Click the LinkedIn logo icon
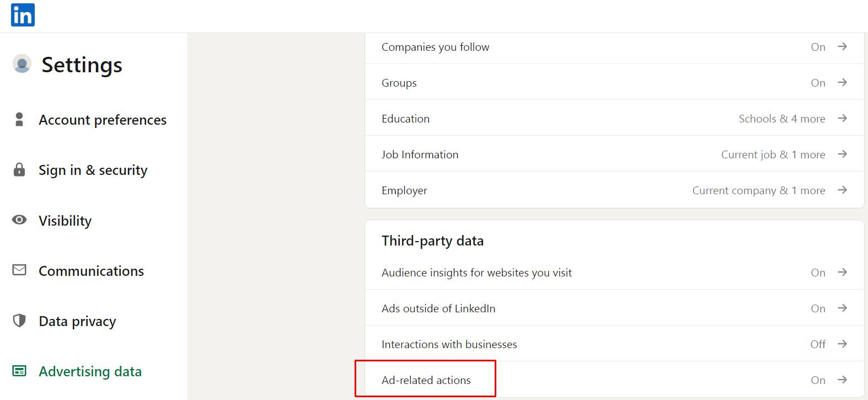This screenshot has width=868, height=400. tap(23, 15)
